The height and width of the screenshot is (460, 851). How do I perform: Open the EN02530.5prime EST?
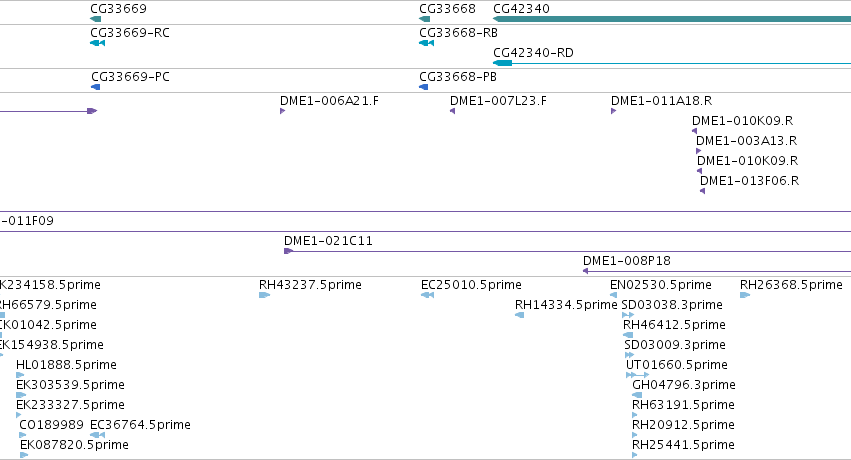click(x=661, y=285)
